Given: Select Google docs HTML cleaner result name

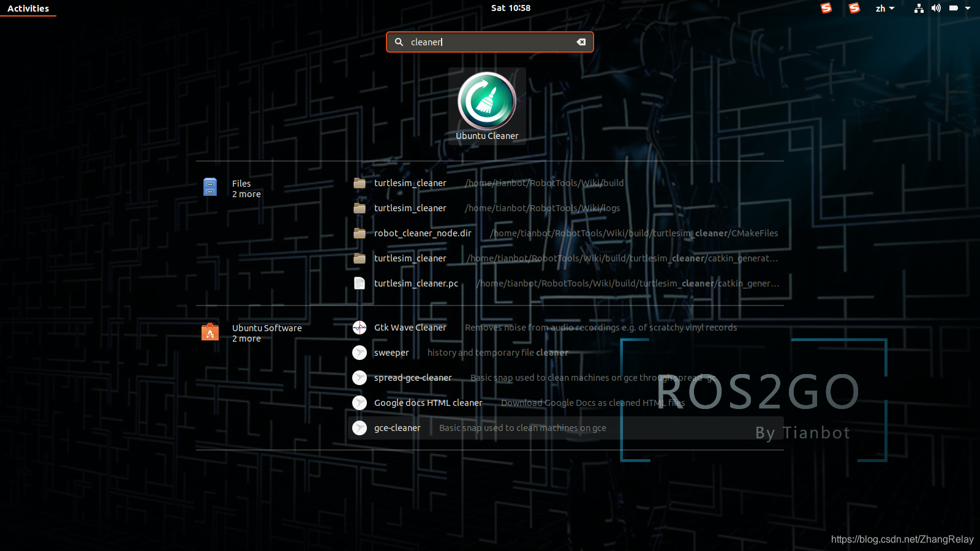Looking at the screenshot, I should tap(428, 403).
